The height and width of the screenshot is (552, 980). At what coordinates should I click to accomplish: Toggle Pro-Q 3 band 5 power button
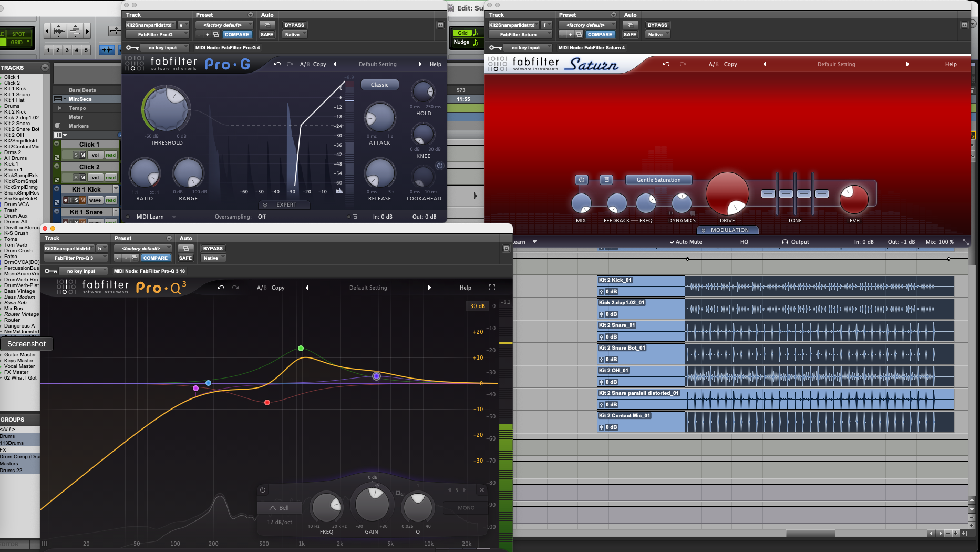tap(263, 490)
